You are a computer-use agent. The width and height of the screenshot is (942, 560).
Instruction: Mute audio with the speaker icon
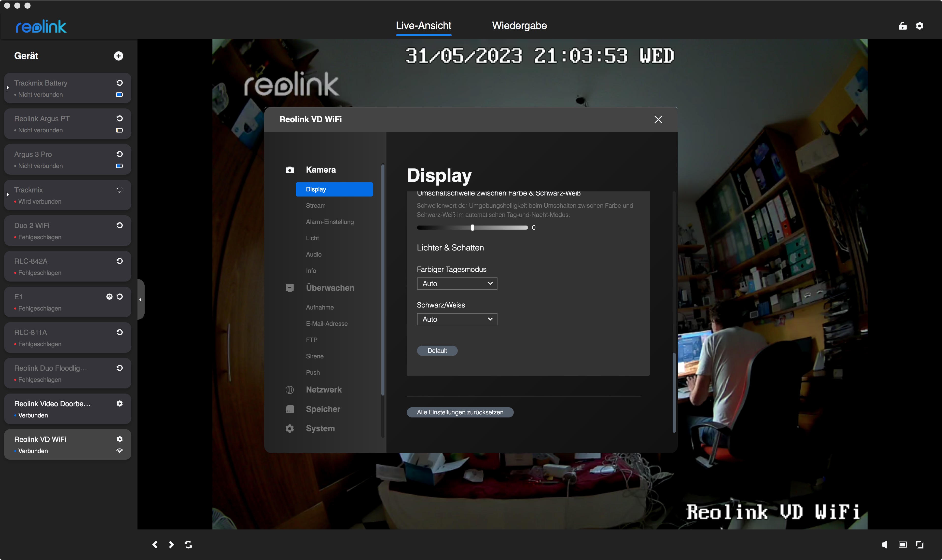[x=884, y=544]
